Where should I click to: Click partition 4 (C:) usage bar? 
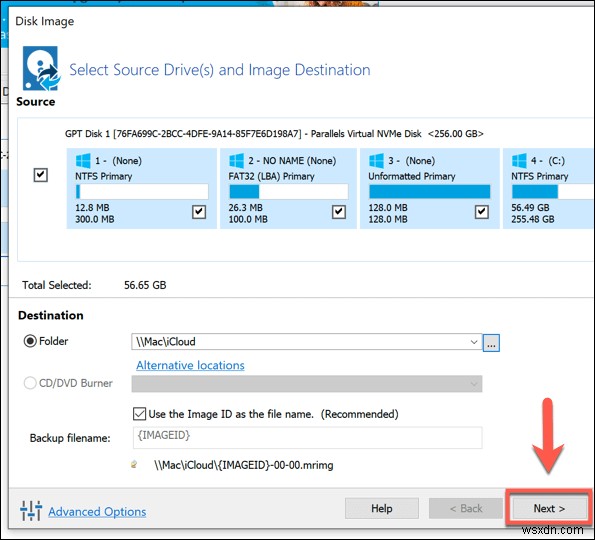pyautogui.click(x=553, y=192)
